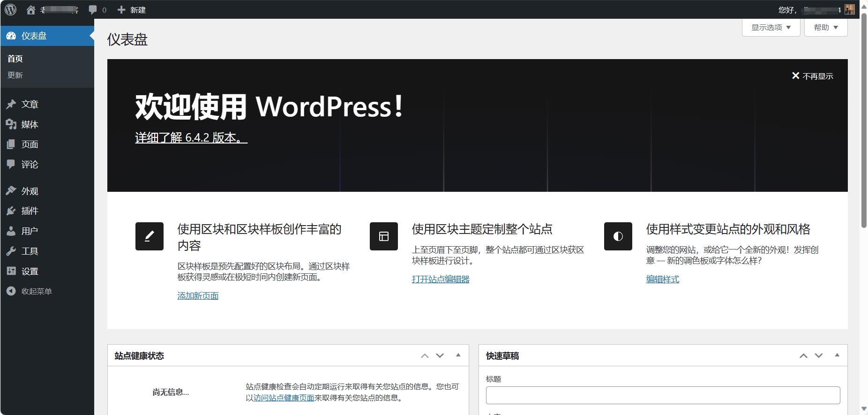Move 快速草稿 panel down

(818, 355)
